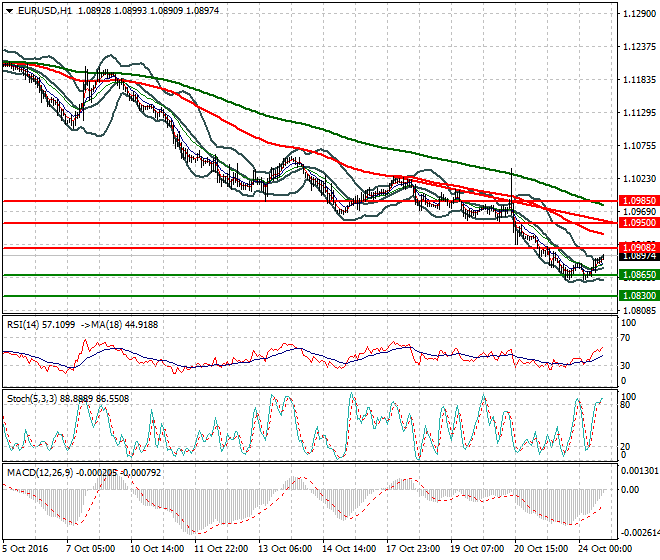This screenshot has height=560, width=660.
Task: Select the red 1.09500 price label
Action: click(x=637, y=223)
